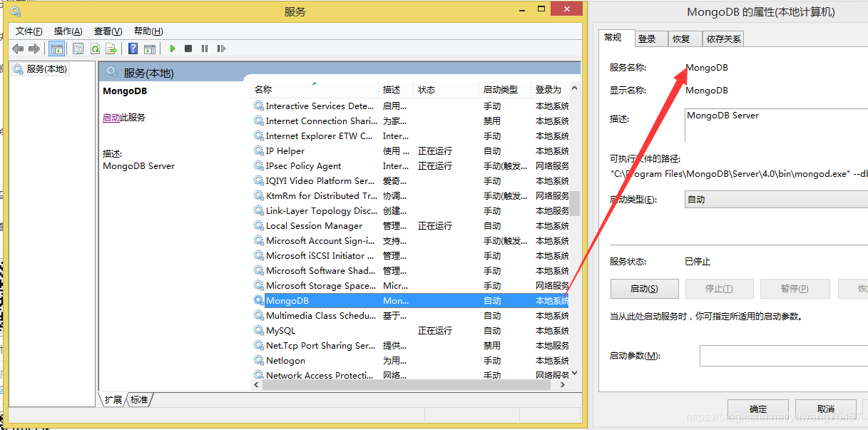Sort list by the 描述 column header

(x=397, y=89)
